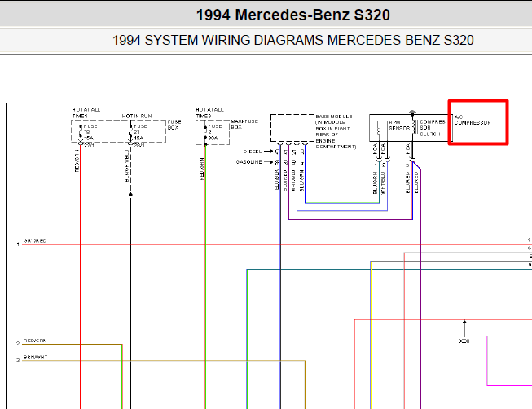Viewport: 532px width, 409px height.
Task: Click the "HOT AT ALL TIMES" label above the Maxi-Fuse Box
Action: point(209,112)
